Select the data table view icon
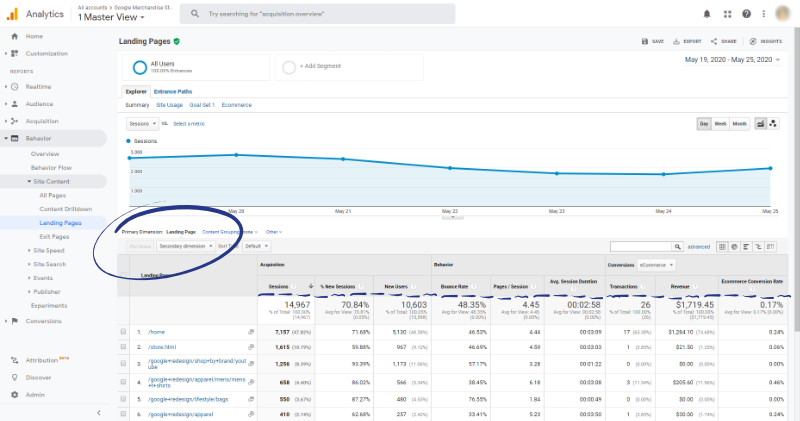 [x=722, y=246]
